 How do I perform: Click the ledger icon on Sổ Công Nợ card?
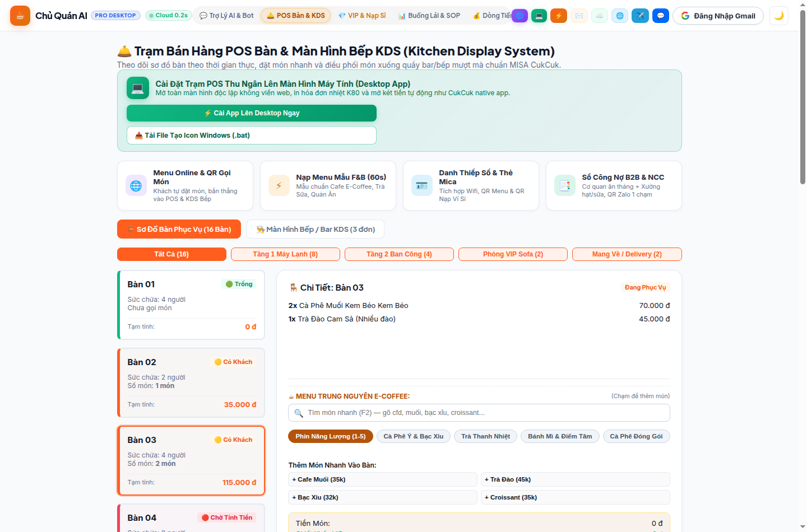[565, 186]
